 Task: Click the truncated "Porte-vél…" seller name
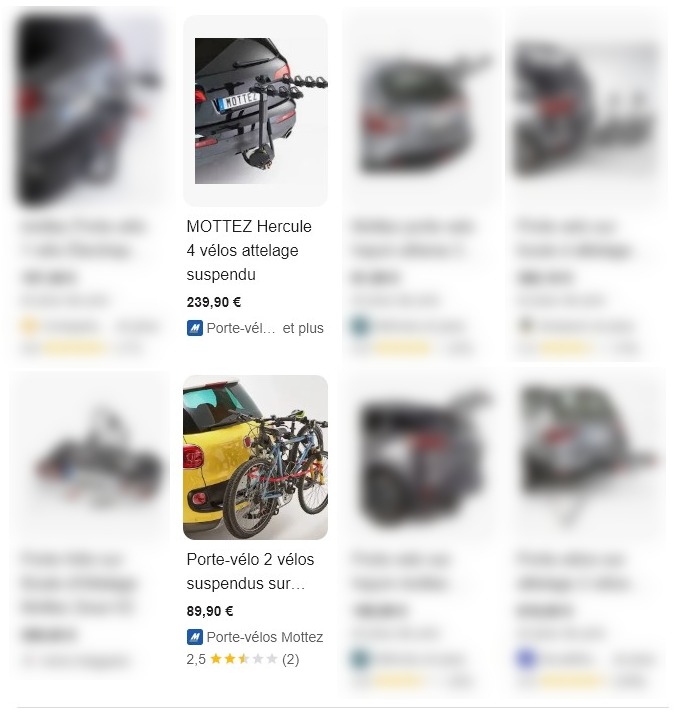click(x=240, y=328)
